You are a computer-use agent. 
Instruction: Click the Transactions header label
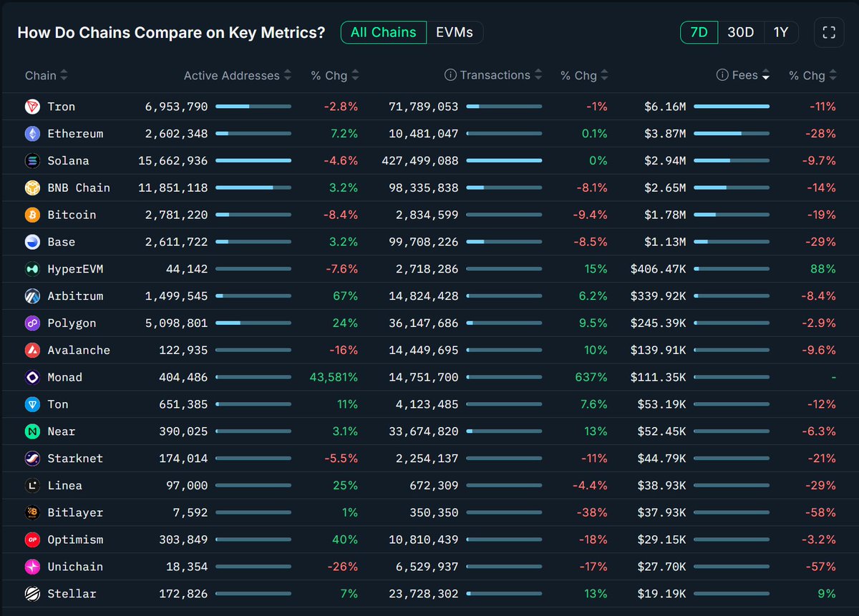pos(495,75)
